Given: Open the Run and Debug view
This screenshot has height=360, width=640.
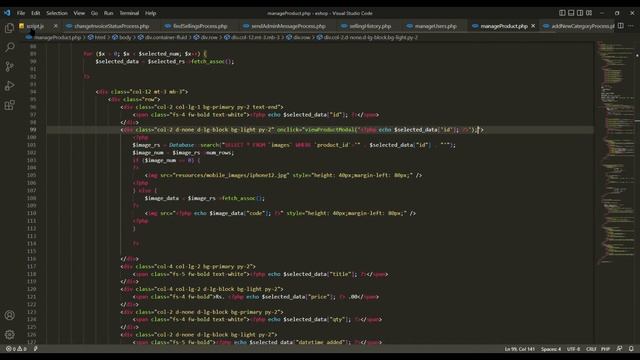Looking at the screenshot, I should coord(9,86).
